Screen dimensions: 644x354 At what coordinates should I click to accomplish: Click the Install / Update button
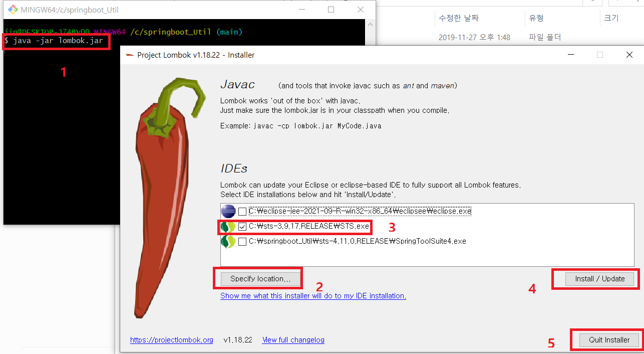599,279
